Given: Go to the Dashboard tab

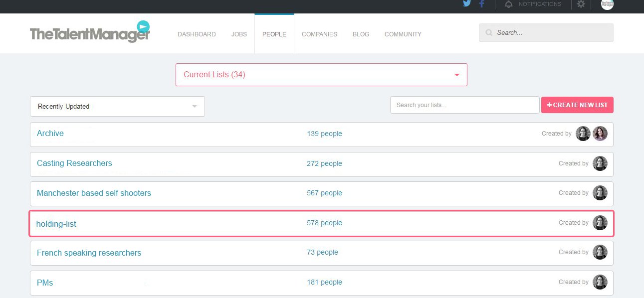Looking at the screenshot, I should pos(197,34).
